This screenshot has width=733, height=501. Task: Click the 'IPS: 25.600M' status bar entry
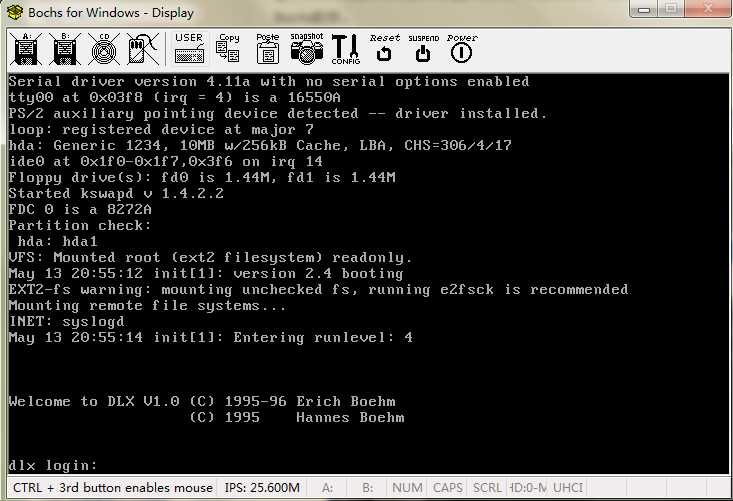[x=262, y=488]
